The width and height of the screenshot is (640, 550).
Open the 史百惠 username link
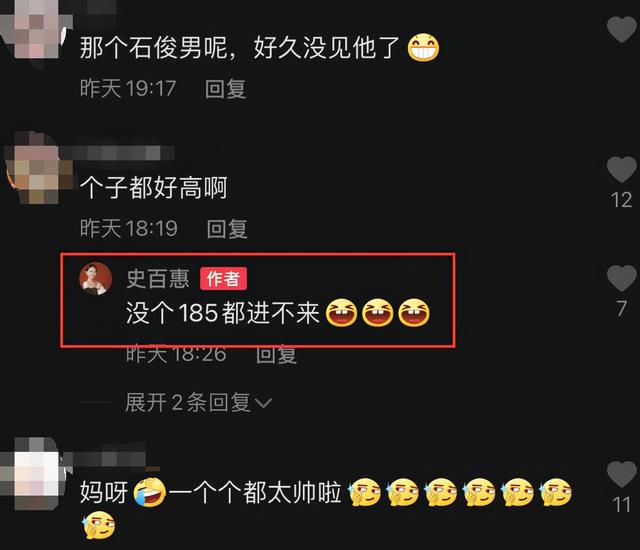158,278
